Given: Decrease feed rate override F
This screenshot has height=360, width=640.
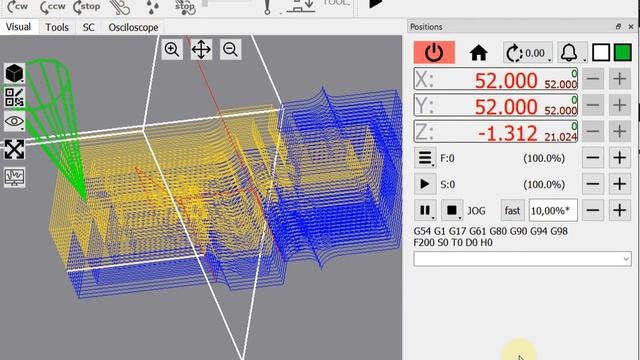Looking at the screenshot, I should 593,158.
